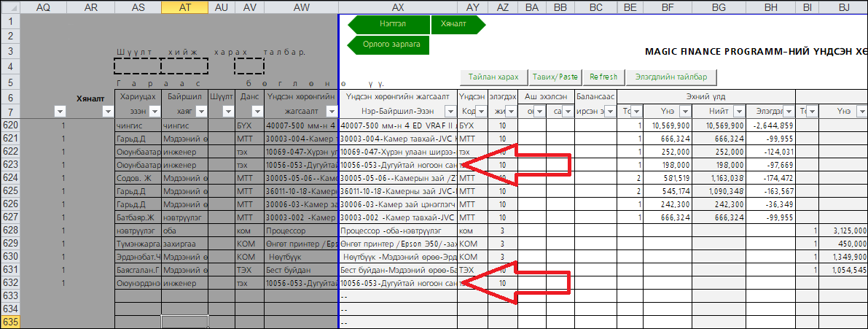Select row header 623

pyautogui.click(x=10, y=165)
